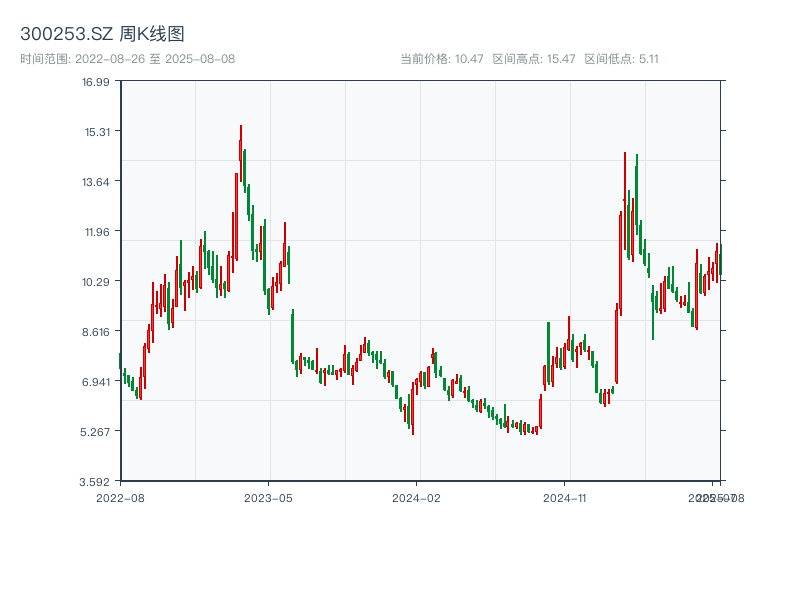Image resolution: width=800 pixels, height=600 pixels.
Task: Click the x-axis label 2024-11
Action: point(565,498)
